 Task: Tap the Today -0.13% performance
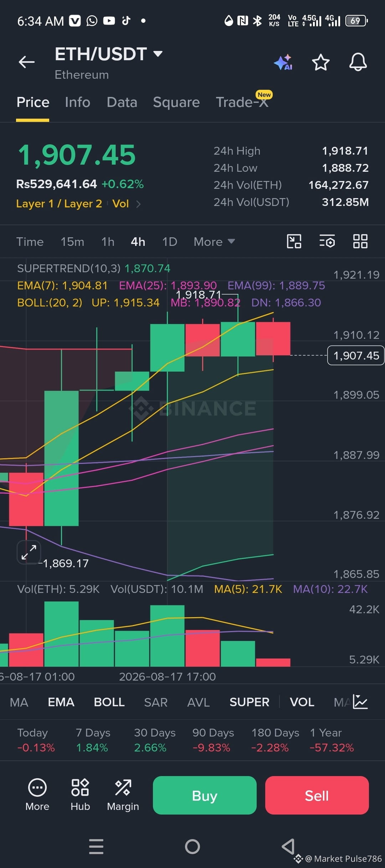(x=36, y=740)
